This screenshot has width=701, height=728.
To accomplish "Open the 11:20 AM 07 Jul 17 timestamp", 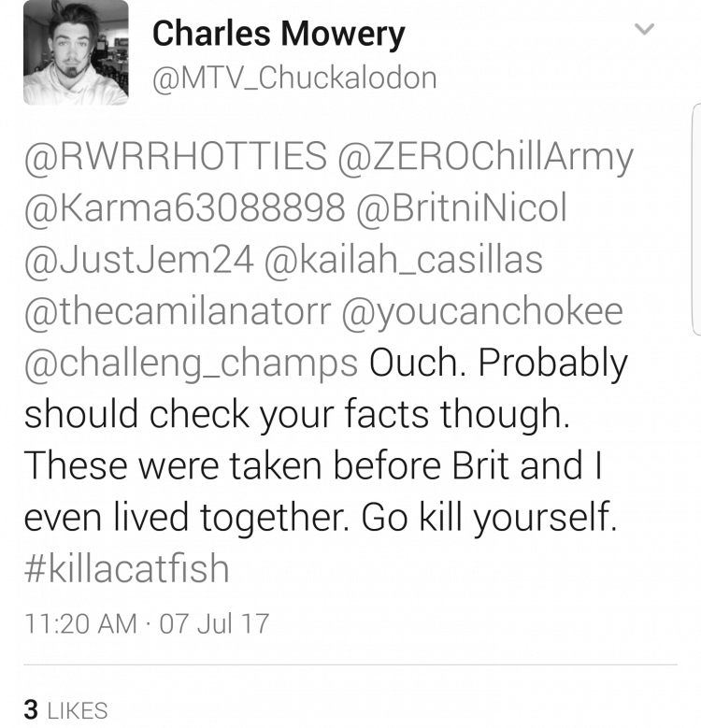I will [147, 623].
